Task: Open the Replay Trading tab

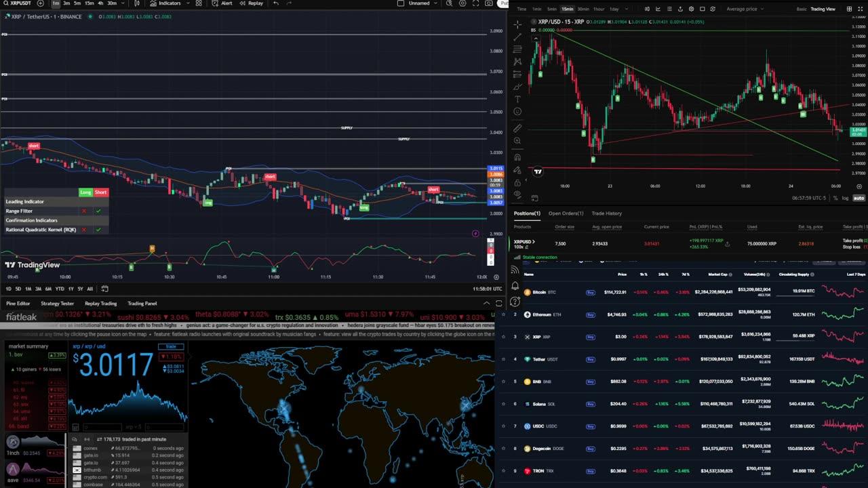Action: (100, 304)
